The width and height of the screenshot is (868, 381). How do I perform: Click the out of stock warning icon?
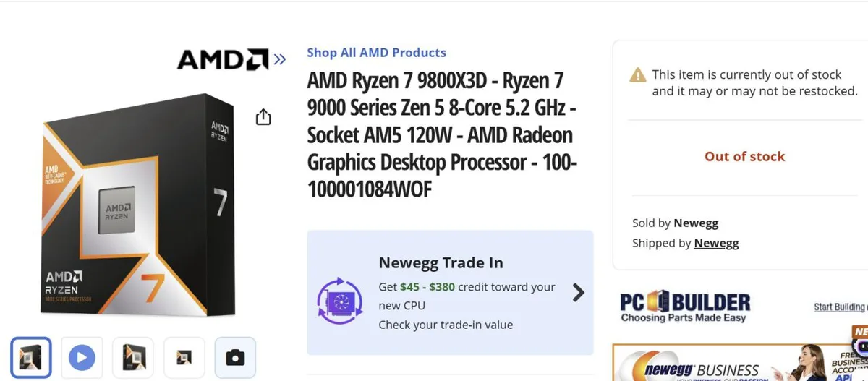[x=637, y=74]
